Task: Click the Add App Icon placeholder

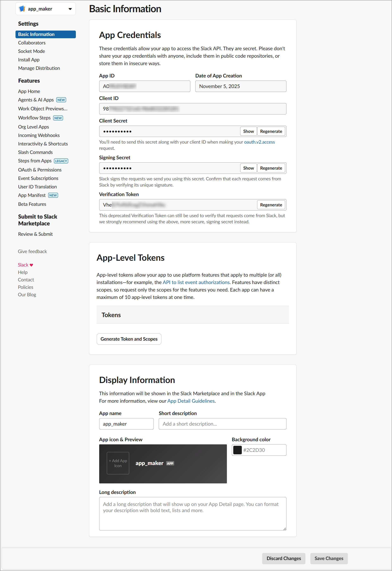Action: click(x=118, y=463)
